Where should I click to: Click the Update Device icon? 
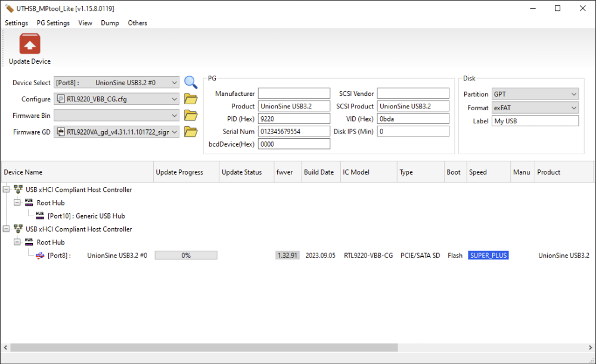point(30,45)
